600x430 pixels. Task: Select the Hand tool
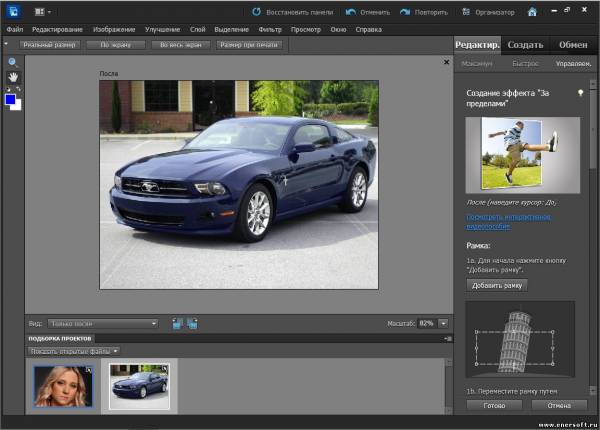tap(13, 77)
